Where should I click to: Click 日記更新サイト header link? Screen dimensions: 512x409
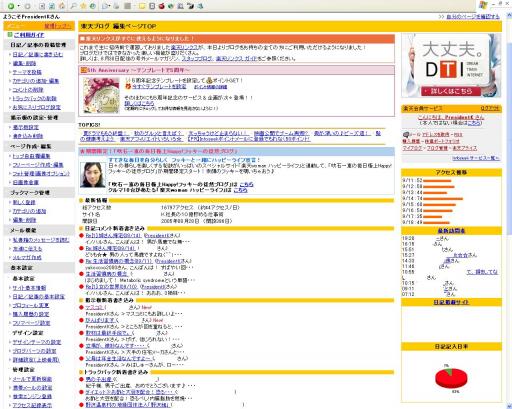(x=451, y=302)
